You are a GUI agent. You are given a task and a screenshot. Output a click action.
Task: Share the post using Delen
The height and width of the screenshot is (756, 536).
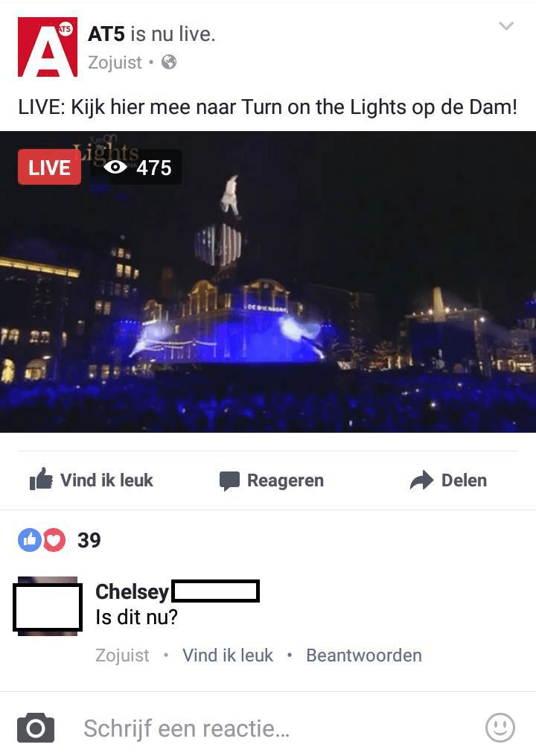pos(448,480)
